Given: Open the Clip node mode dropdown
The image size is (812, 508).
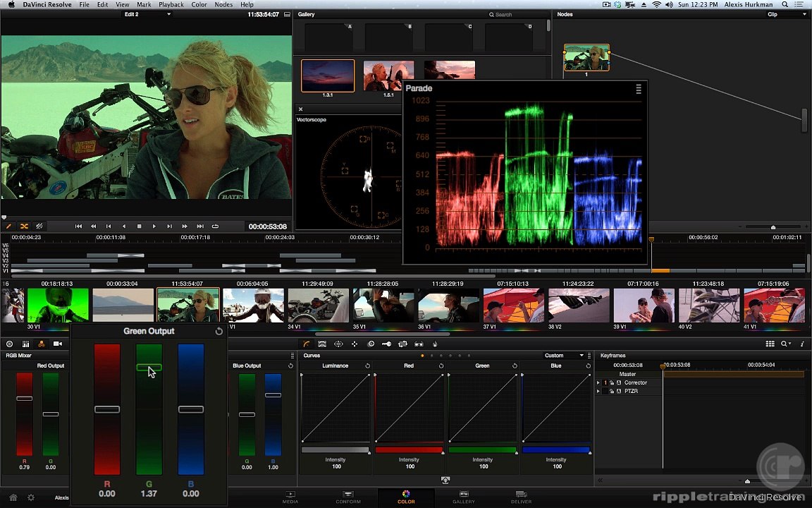Looking at the screenshot, I should click(786, 15).
